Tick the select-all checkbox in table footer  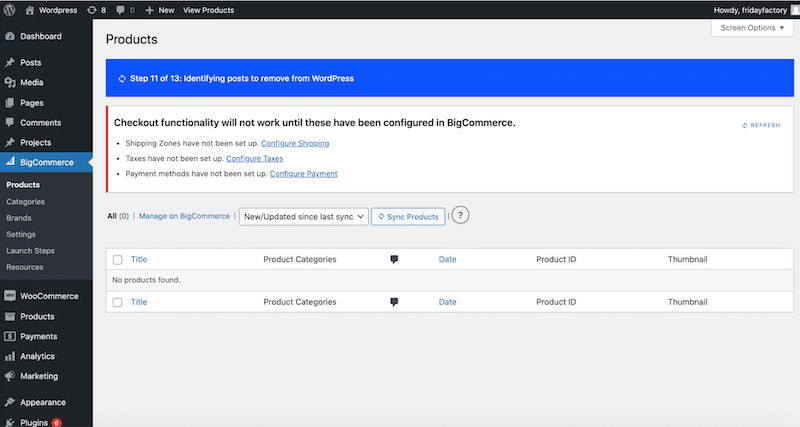click(x=118, y=302)
